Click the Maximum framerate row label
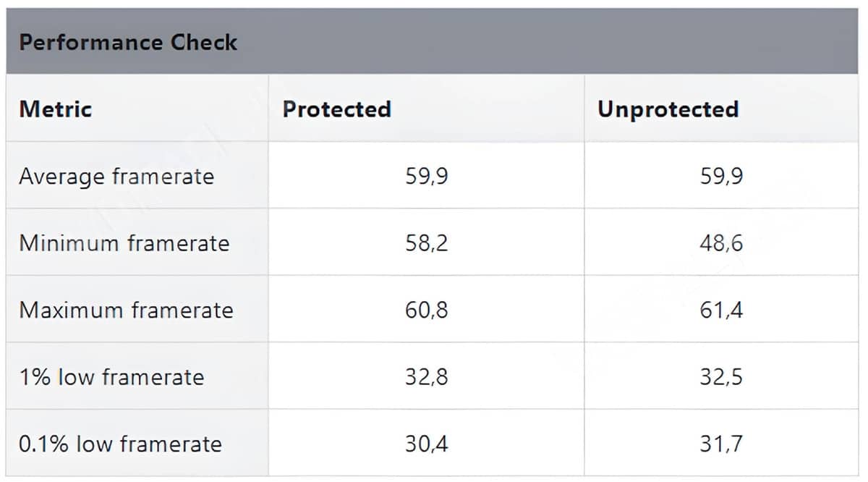Image resolution: width=868 pixels, height=482 pixels. [x=126, y=310]
